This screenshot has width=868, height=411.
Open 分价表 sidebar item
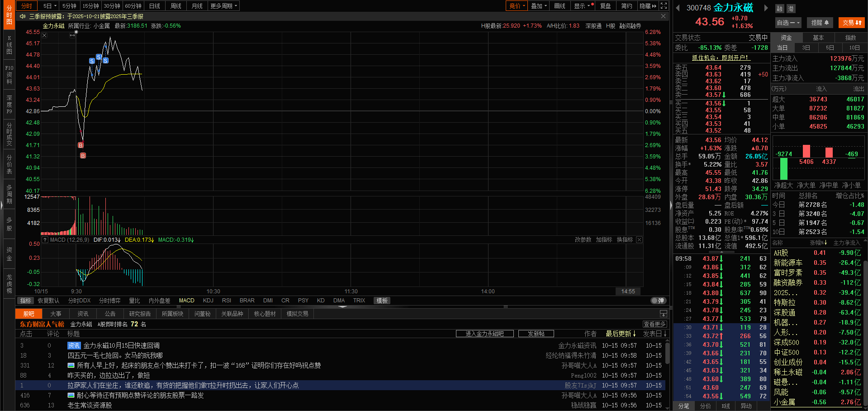coord(9,164)
